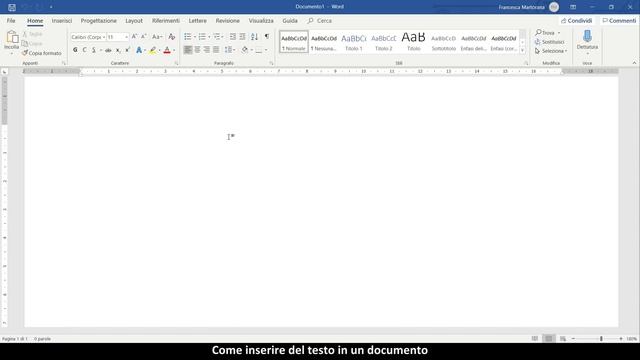Apply Titolo 1 style
Viewport: 640px width, 360px height.
pyautogui.click(x=353, y=42)
